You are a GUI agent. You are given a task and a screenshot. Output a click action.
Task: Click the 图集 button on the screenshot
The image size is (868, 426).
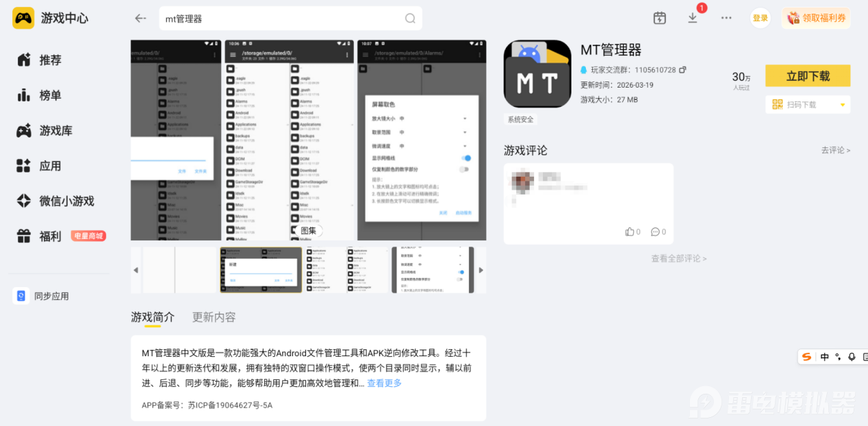point(308,231)
